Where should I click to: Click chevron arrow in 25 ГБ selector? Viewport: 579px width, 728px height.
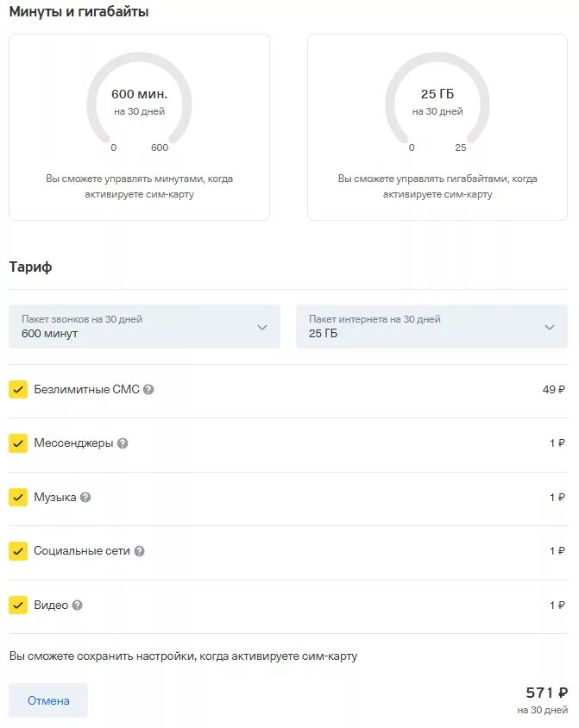point(550,327)
